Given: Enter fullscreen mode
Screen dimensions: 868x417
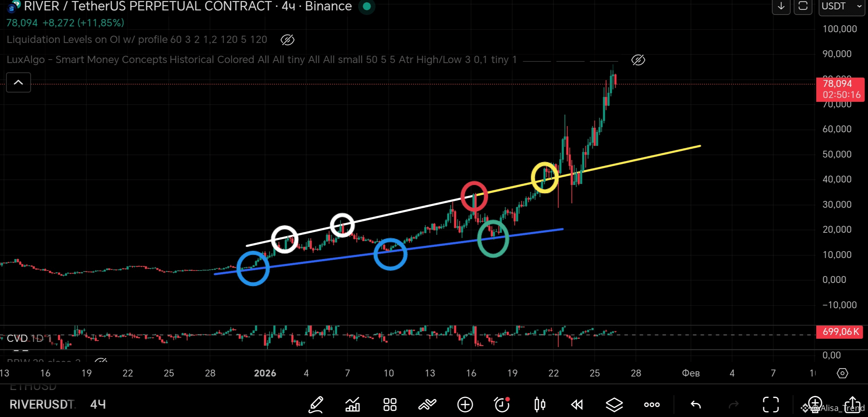Looking at the screenshot, I should (771, 405).
